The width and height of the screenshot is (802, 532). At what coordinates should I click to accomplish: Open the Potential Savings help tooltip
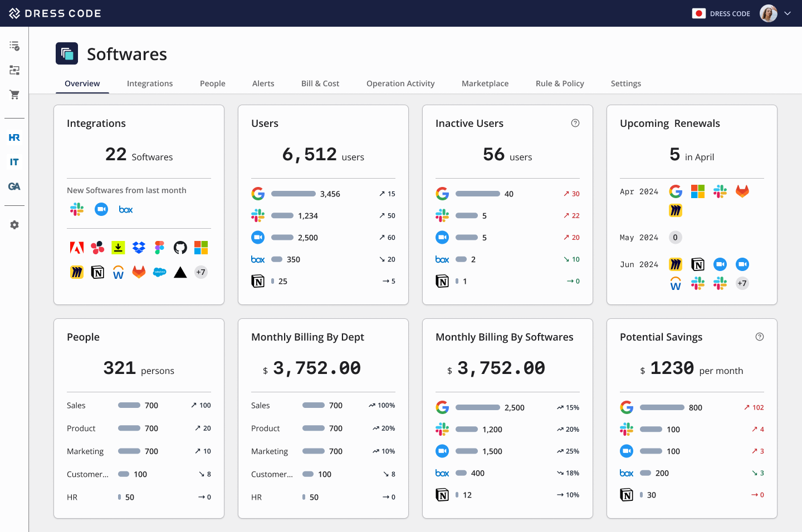point(760,336)
